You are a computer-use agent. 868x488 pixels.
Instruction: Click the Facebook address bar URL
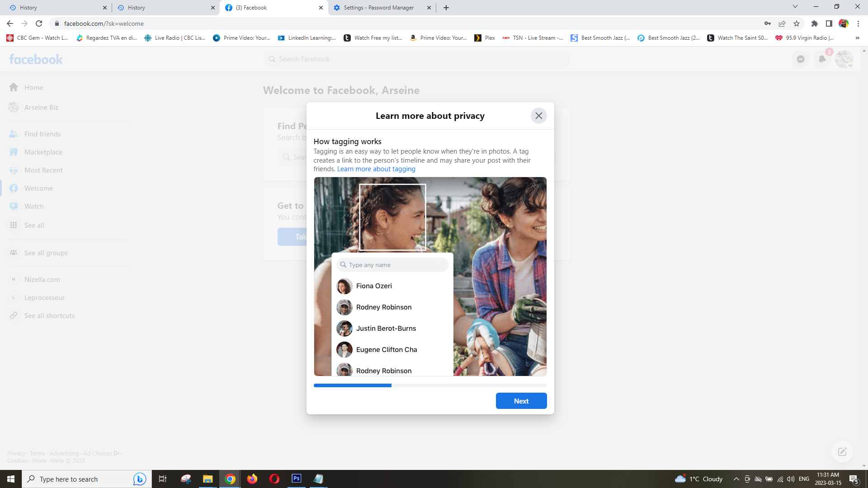104,23
